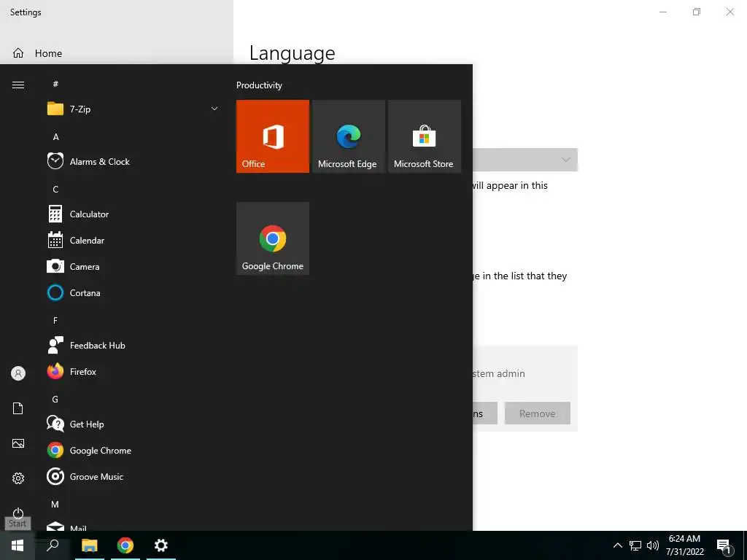Screen dimensions: 747x560
Task: Launch the Microsoft Edge tile
Action: click(348, 136)
